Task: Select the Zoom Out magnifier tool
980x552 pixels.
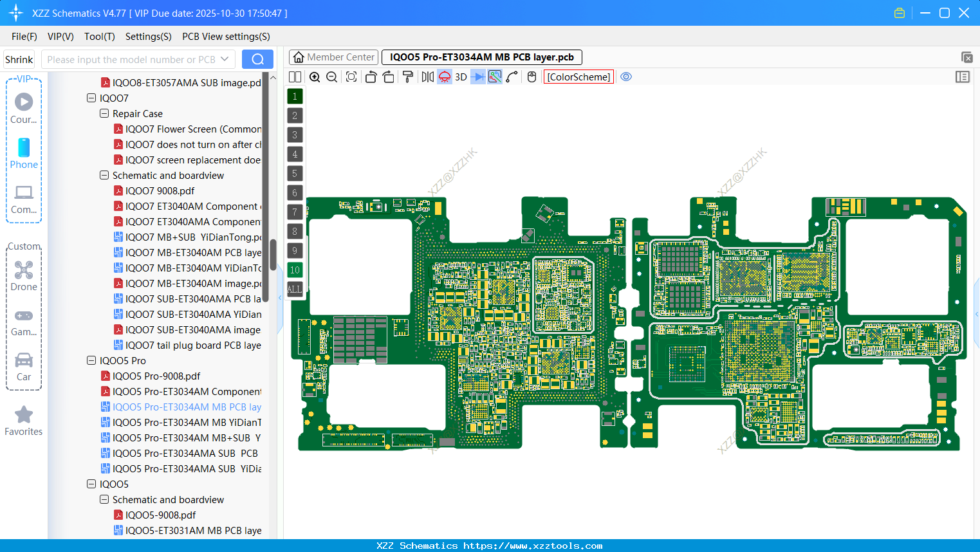Action: click(x=331, y=77)
